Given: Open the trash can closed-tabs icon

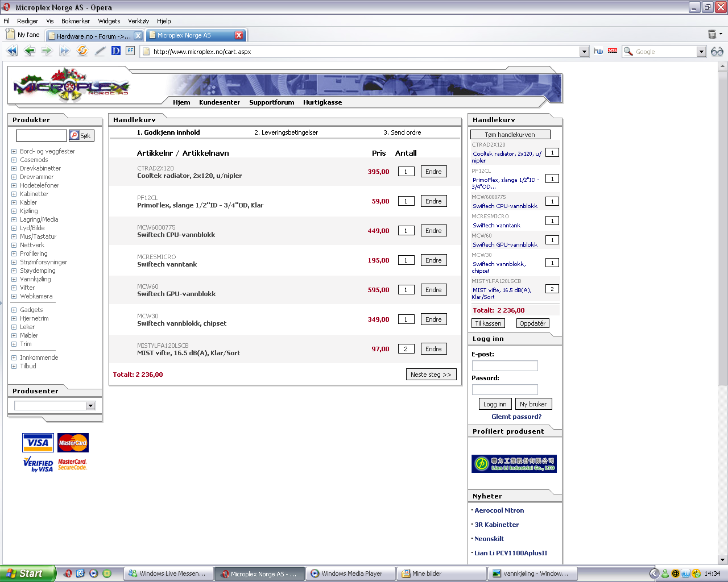Looking at the screenshot, I should pyautogui.click(x=712, y=35).
